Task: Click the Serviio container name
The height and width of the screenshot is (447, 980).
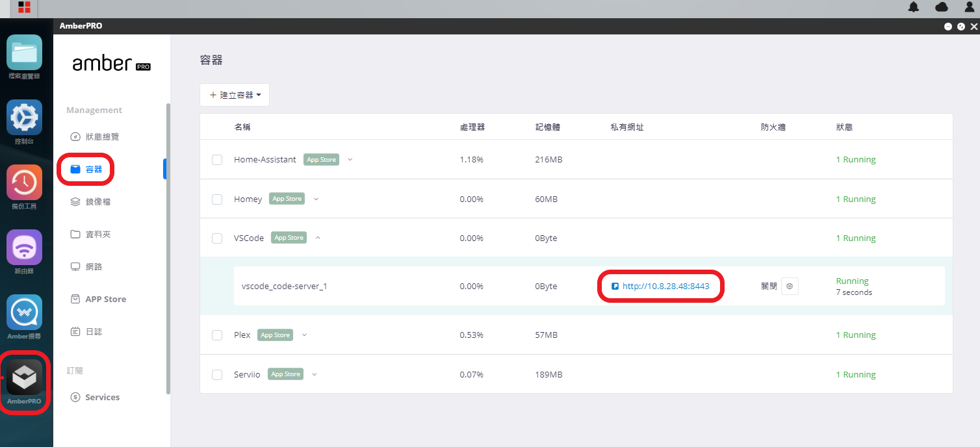Action: [247, 375]
